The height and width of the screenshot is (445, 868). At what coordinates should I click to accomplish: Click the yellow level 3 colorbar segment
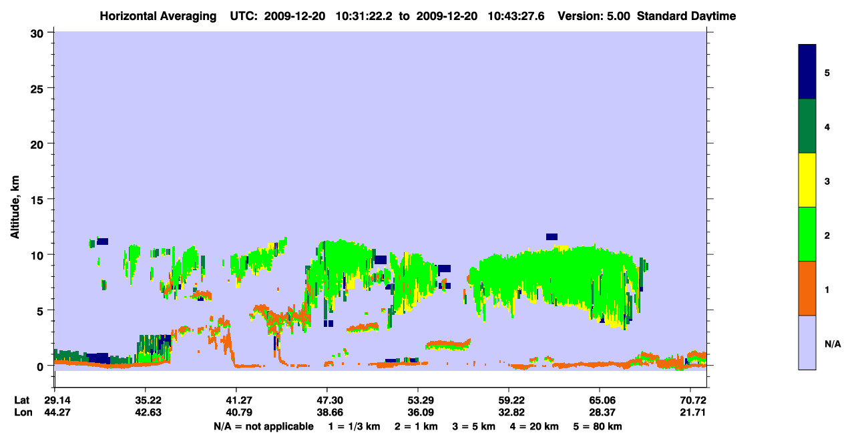(807, 180)
